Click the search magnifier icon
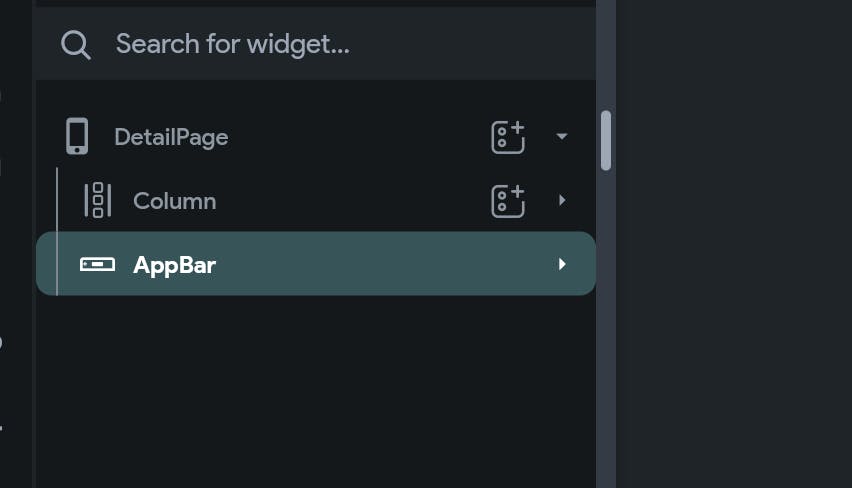The width and height of the screenshot is (852, 488). (x=76, y=44)
